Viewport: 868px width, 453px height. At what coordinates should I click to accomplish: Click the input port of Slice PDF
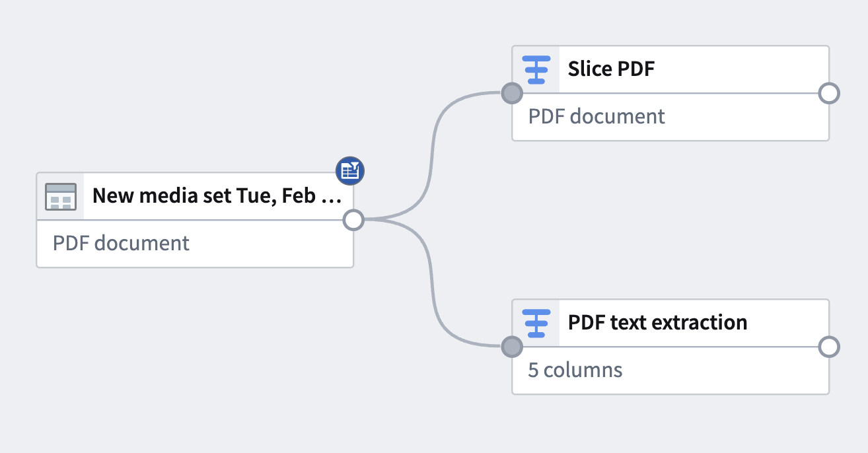(512, 94)
